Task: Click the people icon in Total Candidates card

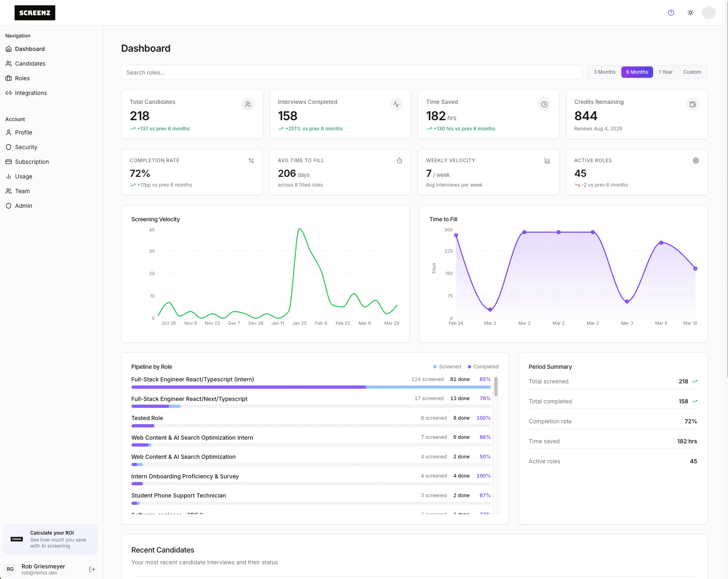Action: (x=248, y=104)
